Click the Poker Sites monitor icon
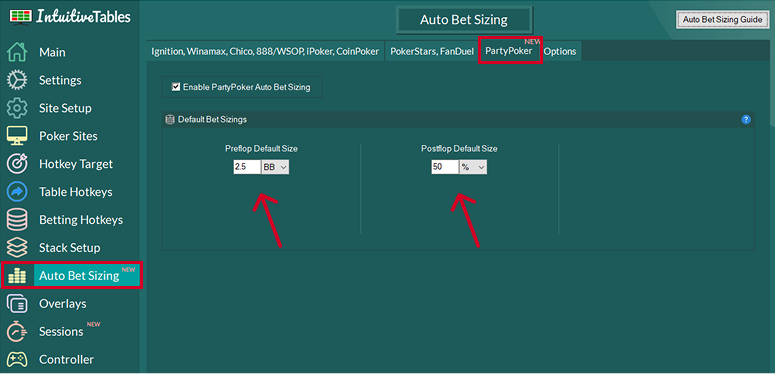 (x=17, y=136)
